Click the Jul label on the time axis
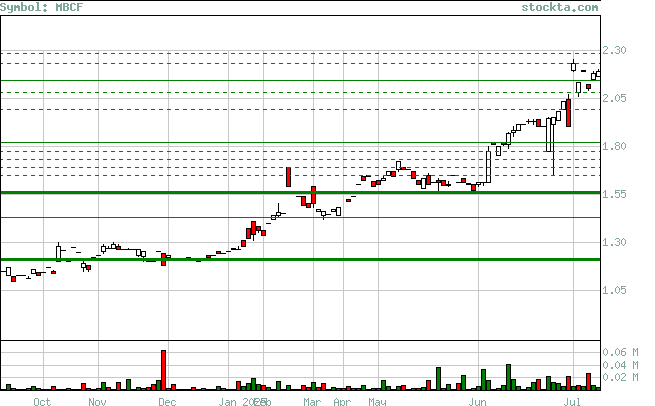Screen dimensions: 655x406 (x=572, y=402)
